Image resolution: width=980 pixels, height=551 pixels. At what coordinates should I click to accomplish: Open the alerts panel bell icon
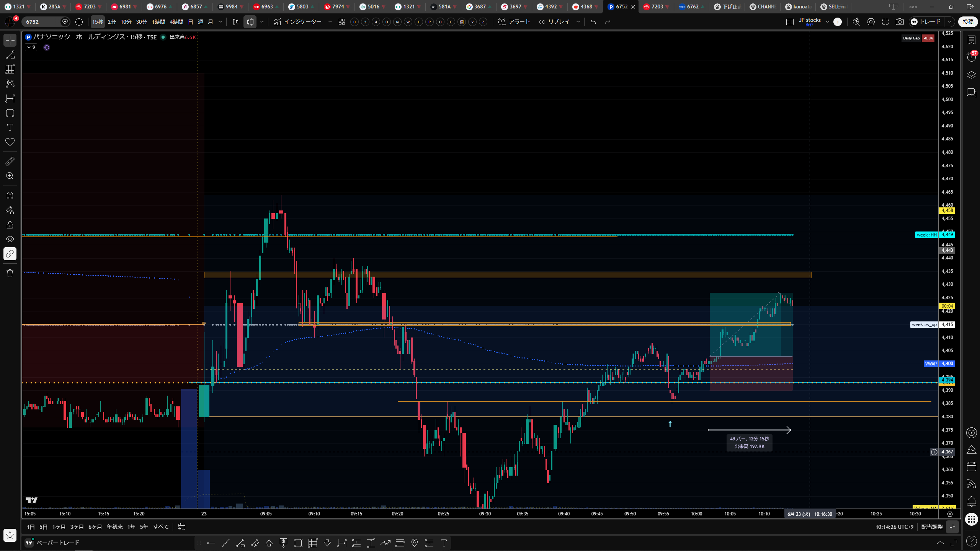coord(971,501)
